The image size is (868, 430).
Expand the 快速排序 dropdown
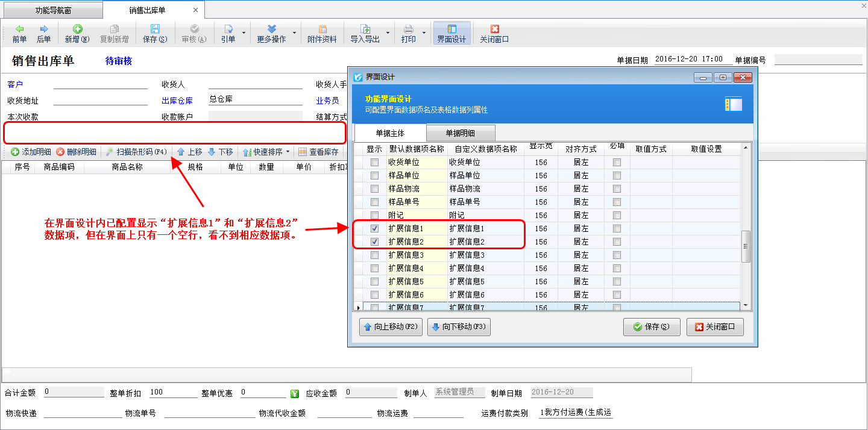tap(288, 152)
